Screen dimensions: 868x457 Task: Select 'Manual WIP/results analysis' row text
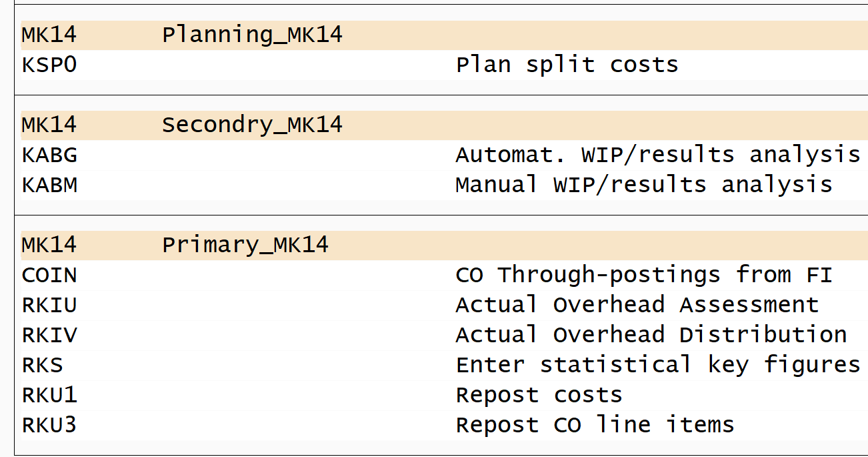point(643,185)
